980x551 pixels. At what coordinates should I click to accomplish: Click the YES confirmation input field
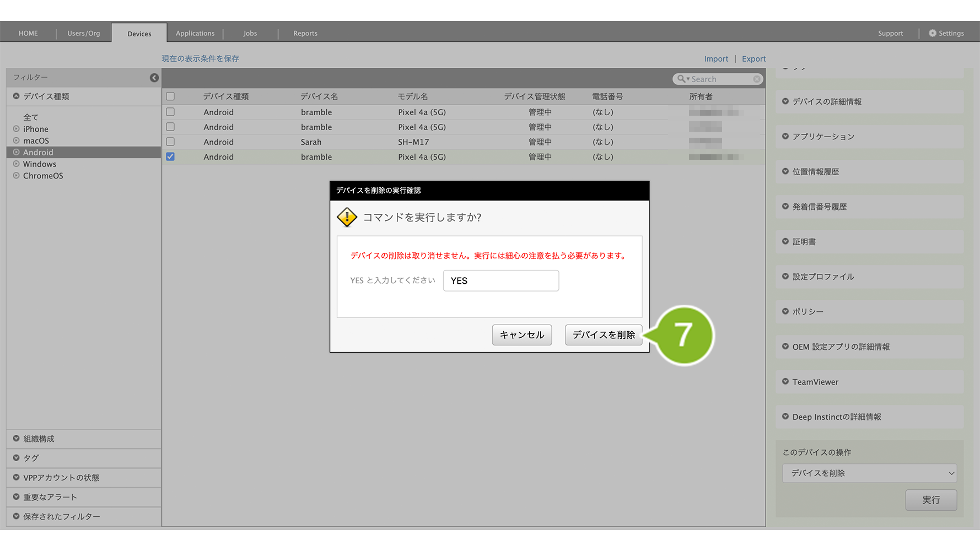500,280
